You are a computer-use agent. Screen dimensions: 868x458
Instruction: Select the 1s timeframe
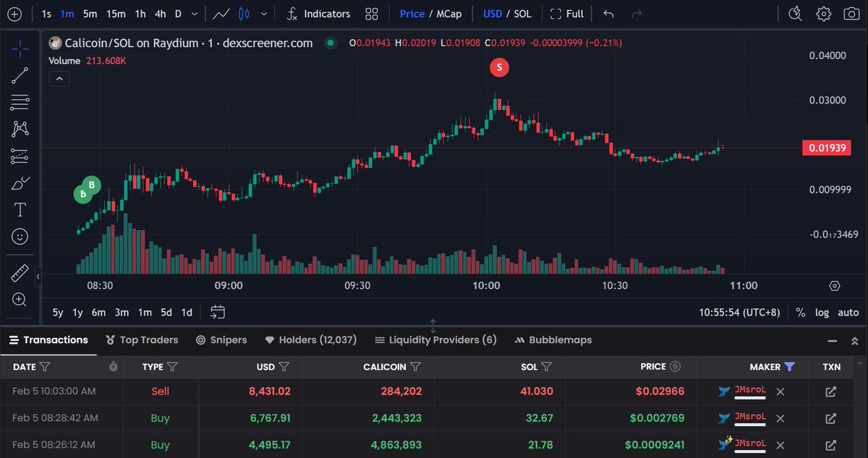(x=46, y=14)
